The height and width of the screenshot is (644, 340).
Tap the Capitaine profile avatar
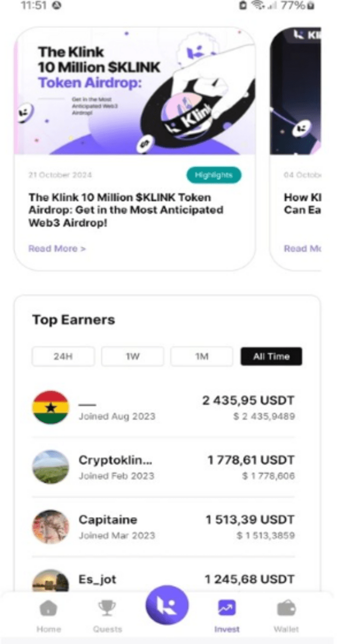coord(51,527)
